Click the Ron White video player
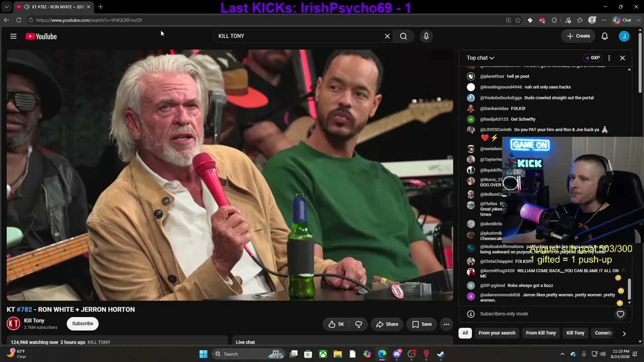644x362 pixels. (x=230, y=175)
